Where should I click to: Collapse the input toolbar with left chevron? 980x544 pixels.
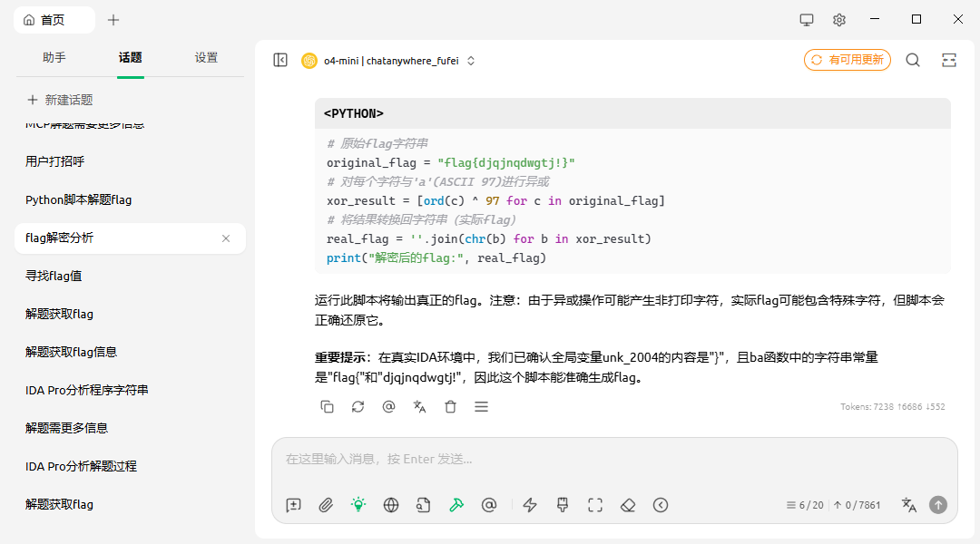tap(661, 505)
